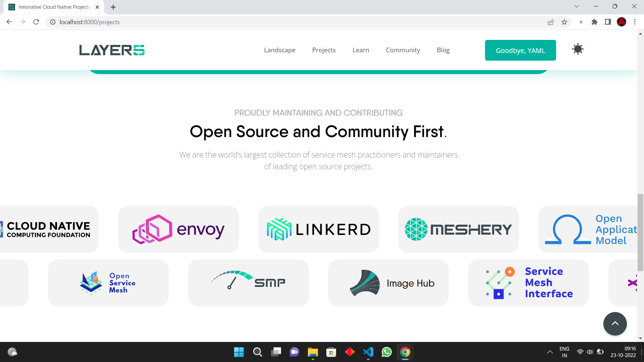644x362 pixels.
Task: Click the scroll-to-top arrow button
Action: pos(615,323)
